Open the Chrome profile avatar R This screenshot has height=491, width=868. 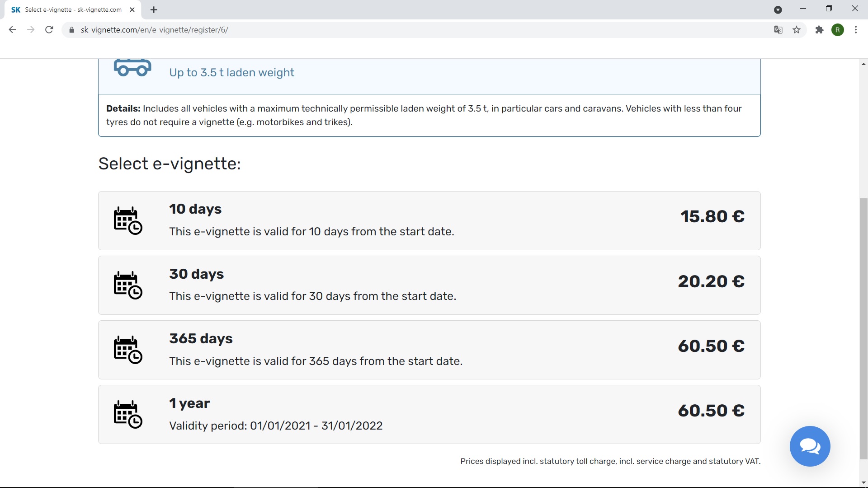point(838,30)
